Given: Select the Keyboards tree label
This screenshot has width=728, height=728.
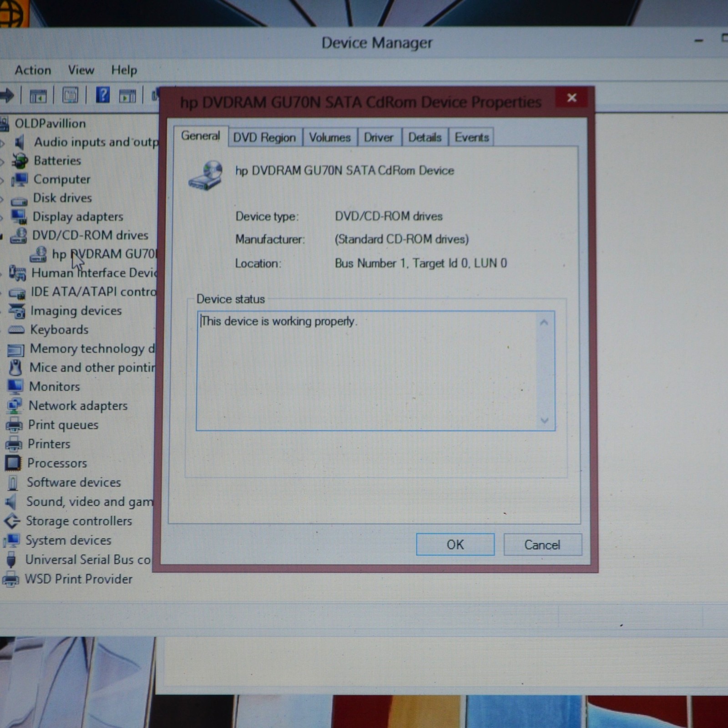Looking at the screenshot, I should pos(59,329).
